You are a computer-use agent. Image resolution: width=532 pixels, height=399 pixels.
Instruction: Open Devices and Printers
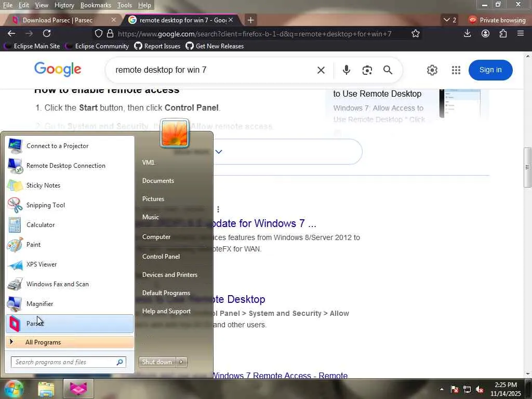(x=170, y=275)
